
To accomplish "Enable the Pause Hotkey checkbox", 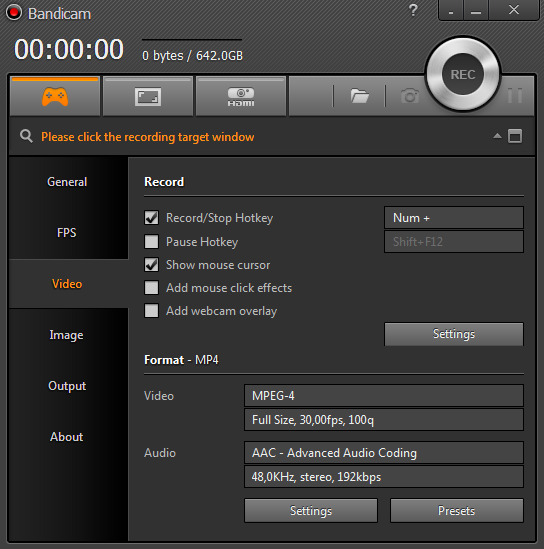I will (152, 242).
